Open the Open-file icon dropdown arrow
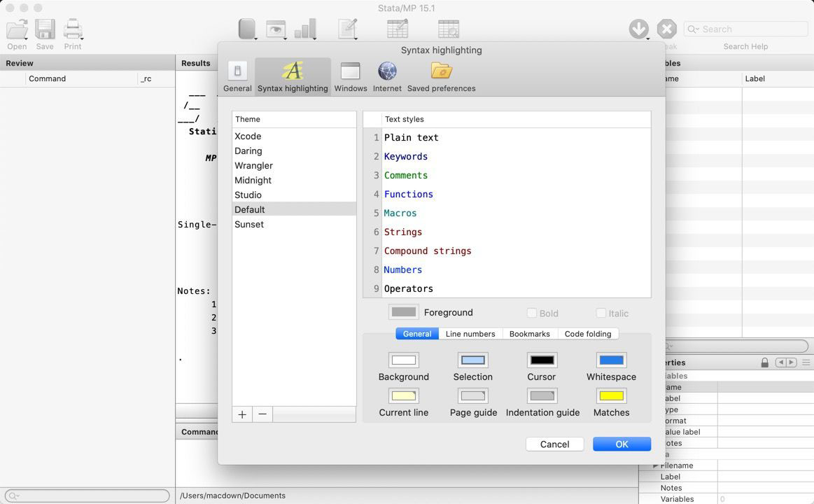The image size is (814, 504). (x=26, y=38)
